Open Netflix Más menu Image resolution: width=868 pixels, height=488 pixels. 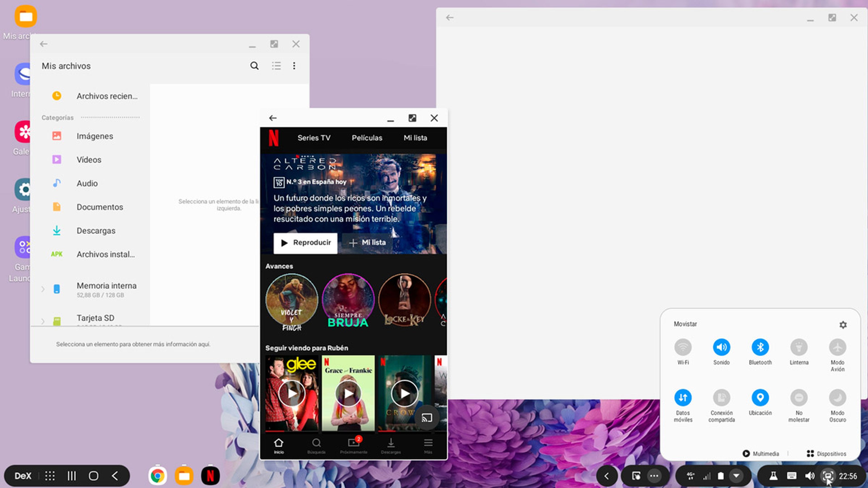click(428, 446)
